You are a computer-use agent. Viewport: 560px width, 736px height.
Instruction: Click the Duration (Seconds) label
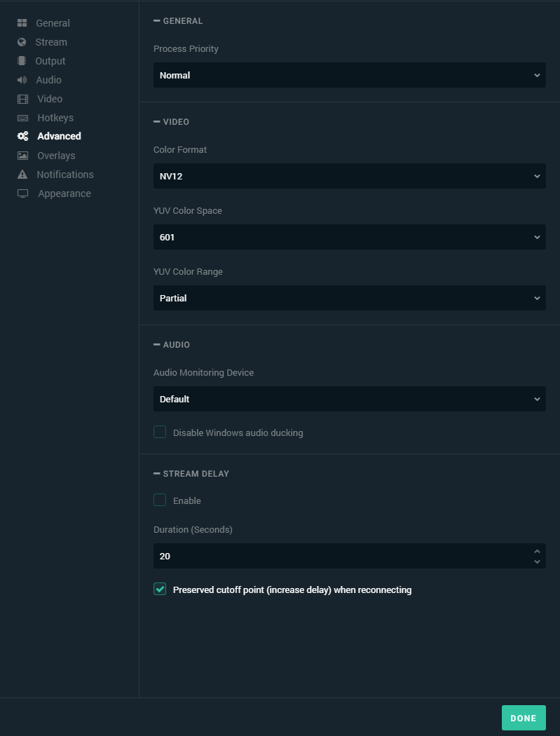tap(193, 530)
